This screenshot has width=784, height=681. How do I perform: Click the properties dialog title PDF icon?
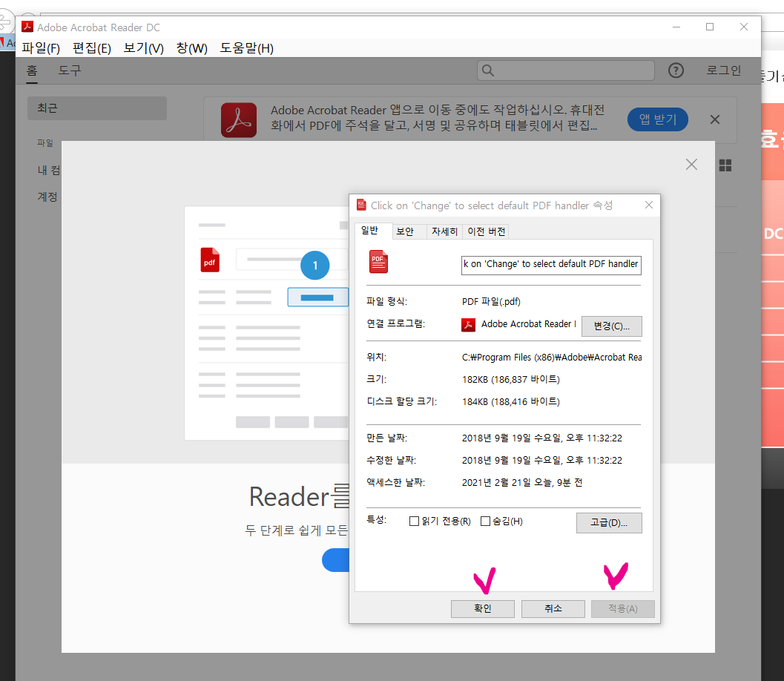click(x=361, y=205)
